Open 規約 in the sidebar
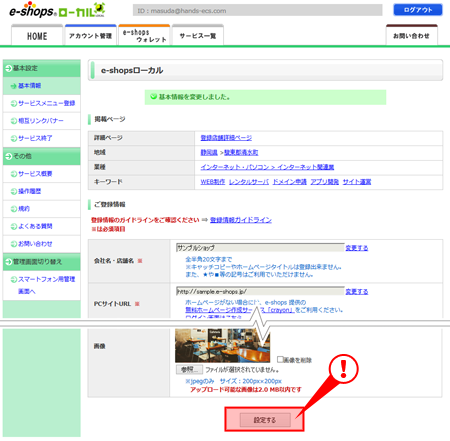This screenshot has height=441, width=450. [x=24, y=209]
